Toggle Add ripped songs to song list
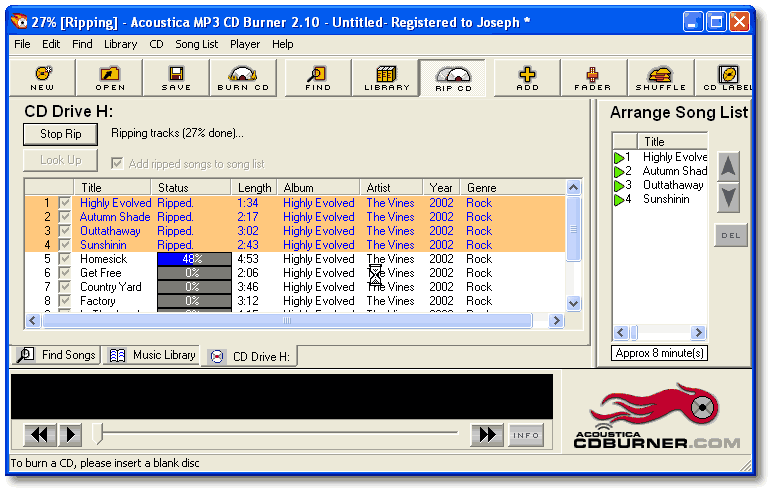Screen dimensions: 771x491 click(117, 163)
